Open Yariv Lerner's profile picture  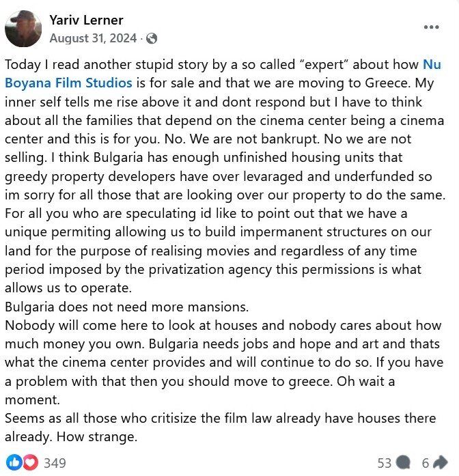click(x=23, y=29)
